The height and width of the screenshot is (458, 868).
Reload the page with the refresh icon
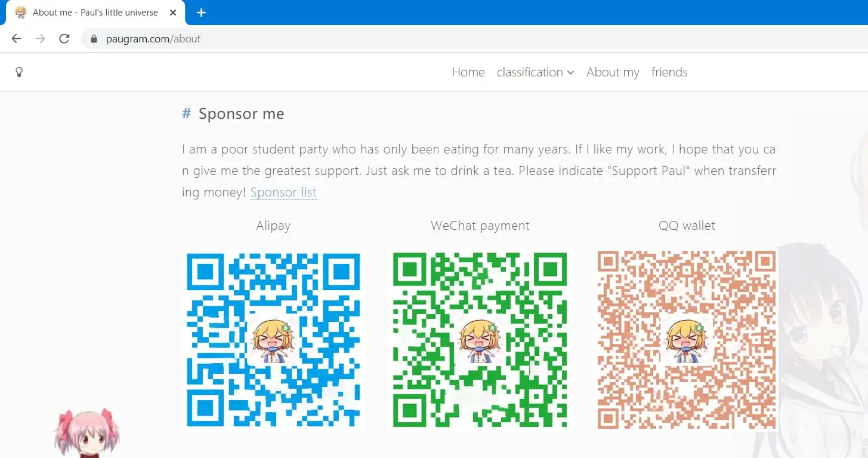(x=64, y=39)
